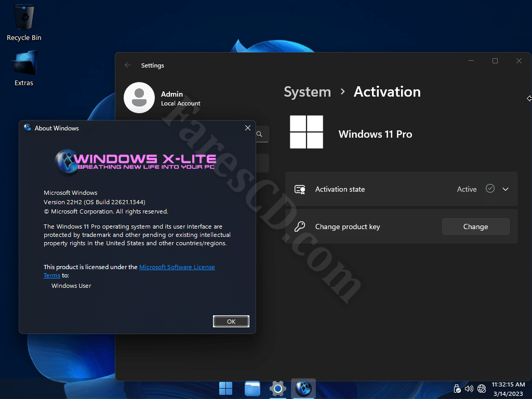Image resolution: width=532 pixels, height=399 pixels.
Task: Click System in the breadcrumb
Action: pos(308,92)
